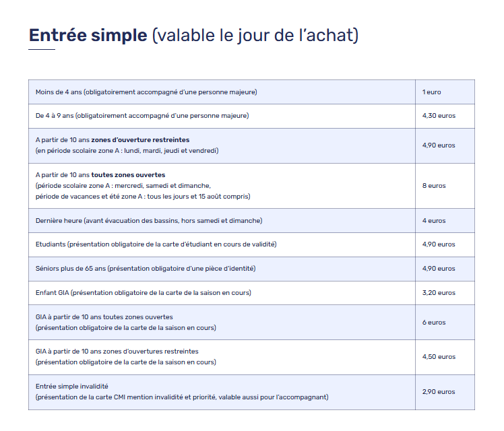Click the "3,20 euros" price
Viewport: 504px width, 431px height.
click(x=439, y=293)
